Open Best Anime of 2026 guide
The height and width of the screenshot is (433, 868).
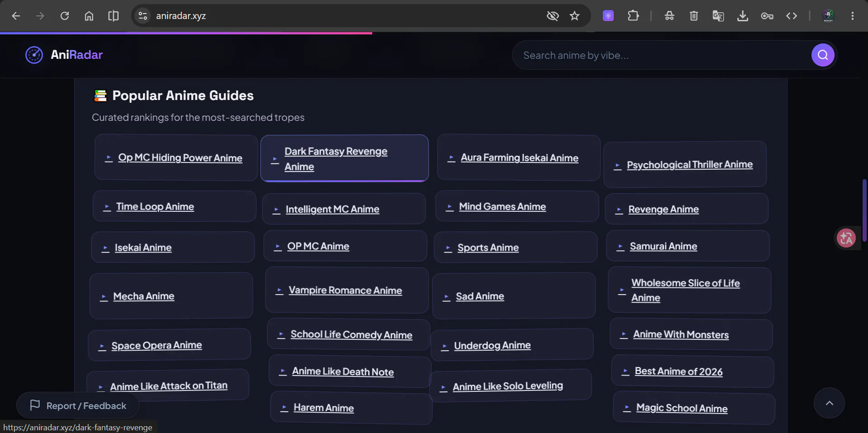coord(693,371)
